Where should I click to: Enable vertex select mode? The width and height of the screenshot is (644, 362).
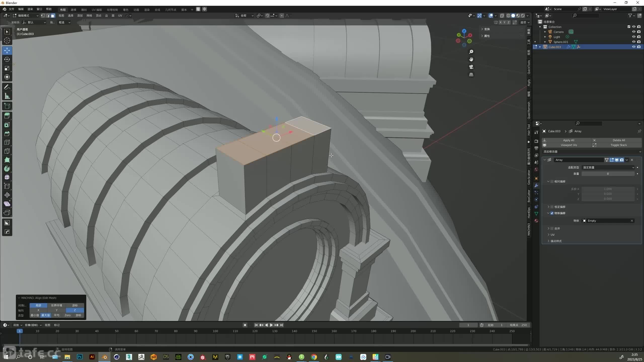[x=43, y=16]
